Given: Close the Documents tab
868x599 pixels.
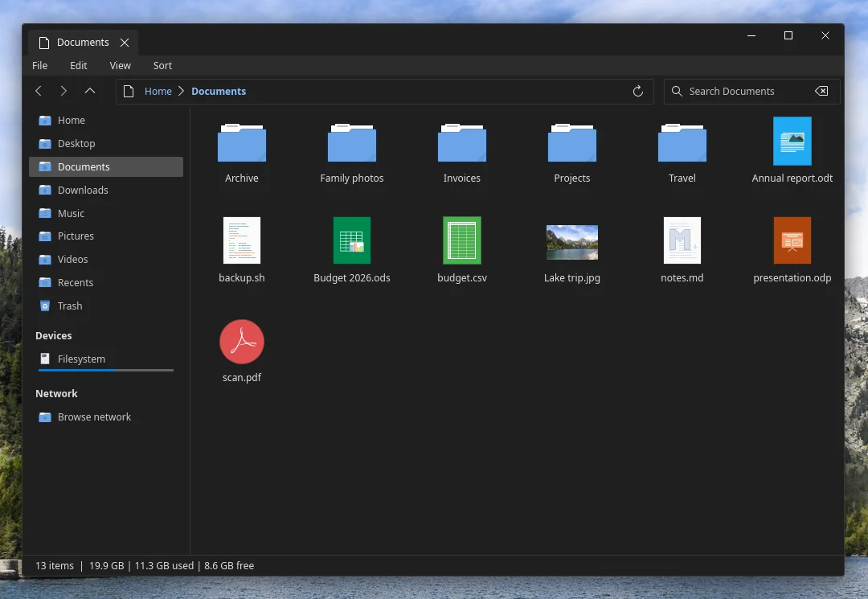Looking at the screenshot, I should point(125,43).
